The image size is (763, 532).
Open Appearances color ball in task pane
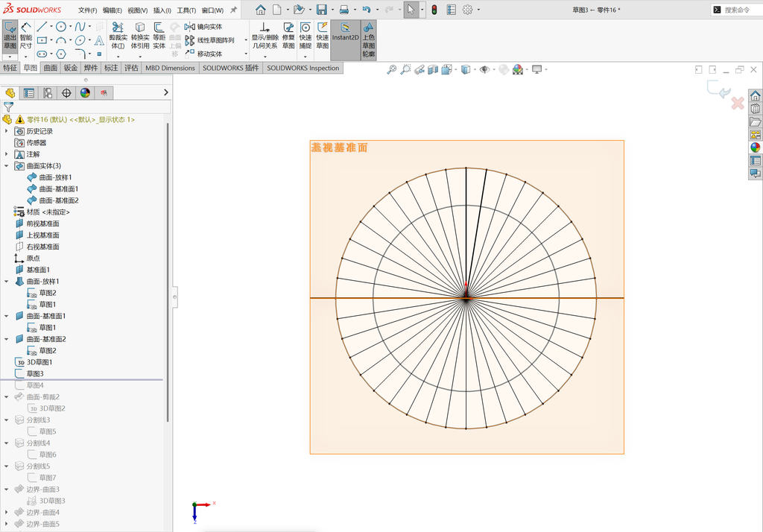coord(756,147)
